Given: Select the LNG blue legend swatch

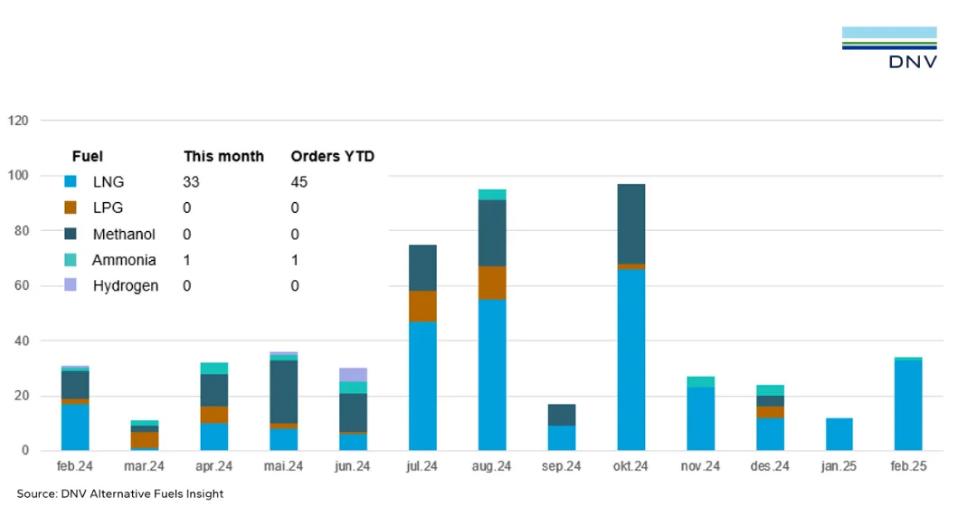Looking at the screenshot, I should pyautogui.click(x=69, y=182).
